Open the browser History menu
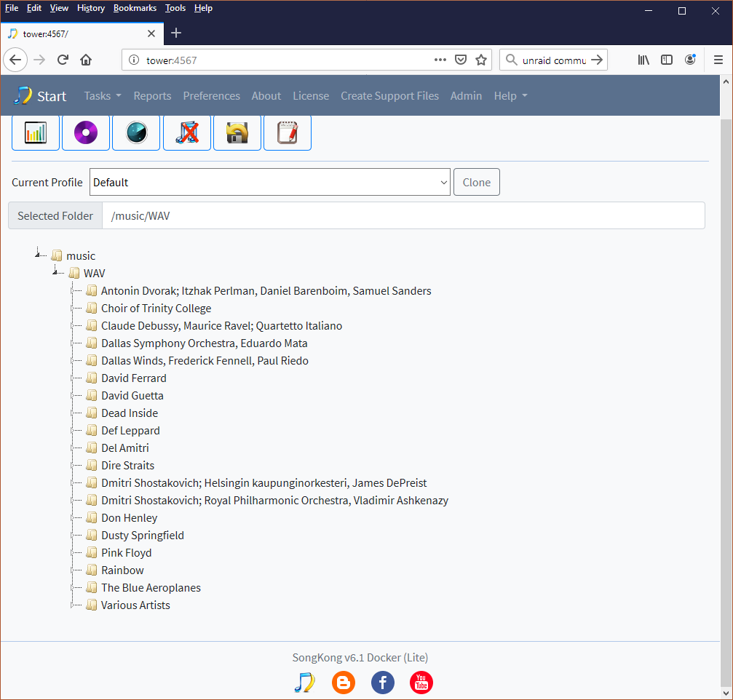This screenshot has width=733, height=700. point(91,8)
